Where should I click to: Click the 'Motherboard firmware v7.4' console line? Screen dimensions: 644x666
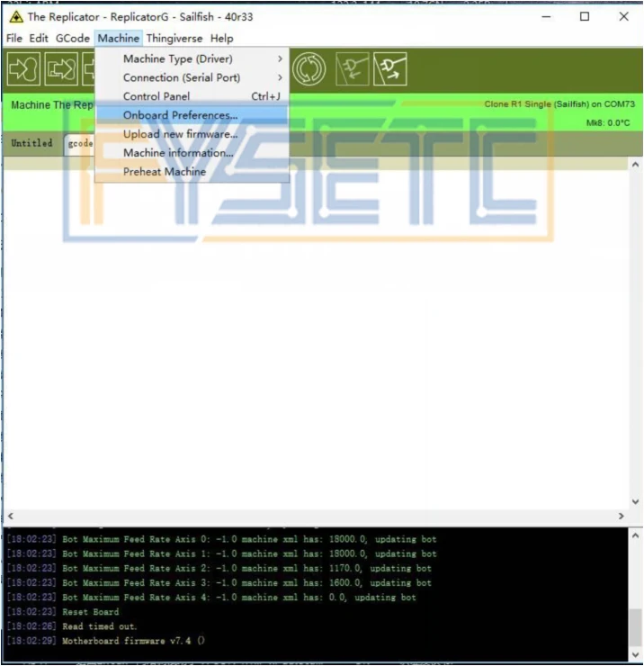tap(133, 641)
